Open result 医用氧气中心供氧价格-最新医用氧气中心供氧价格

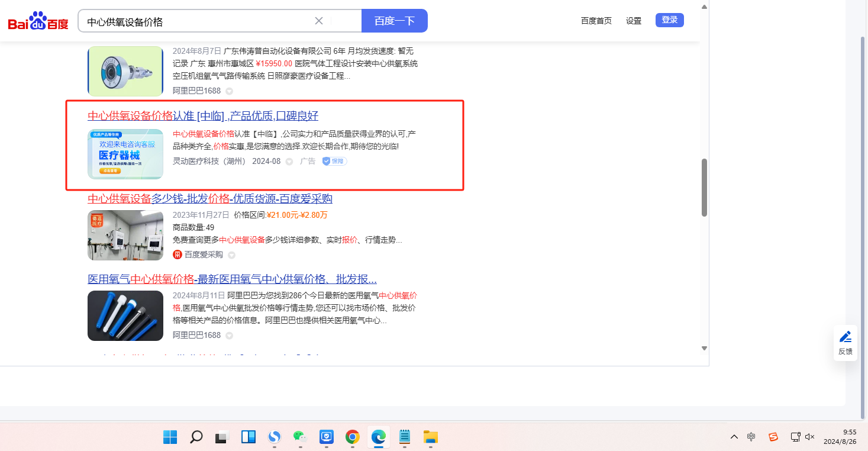coord(232,279)
